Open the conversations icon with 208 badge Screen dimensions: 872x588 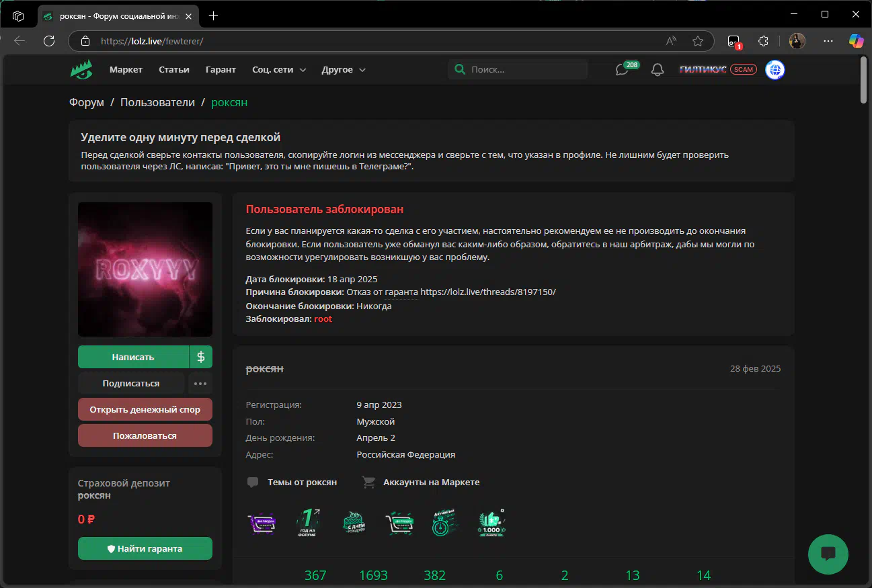coord(622,70)
